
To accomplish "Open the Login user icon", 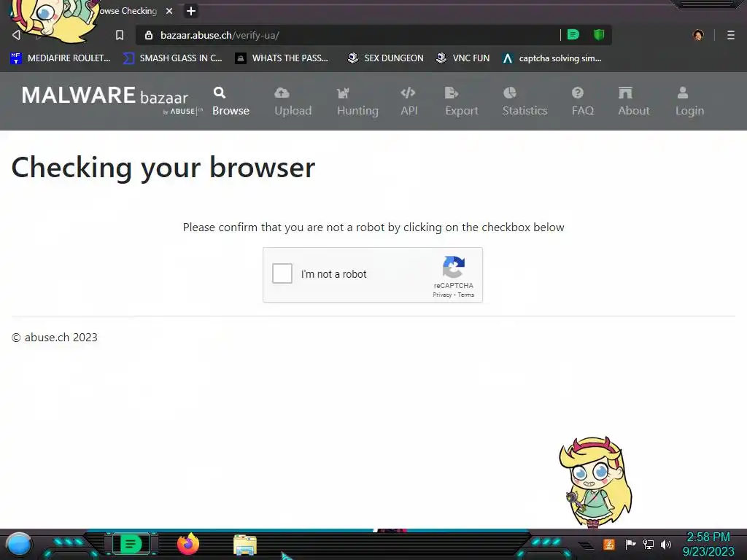I will pos(683,93).
